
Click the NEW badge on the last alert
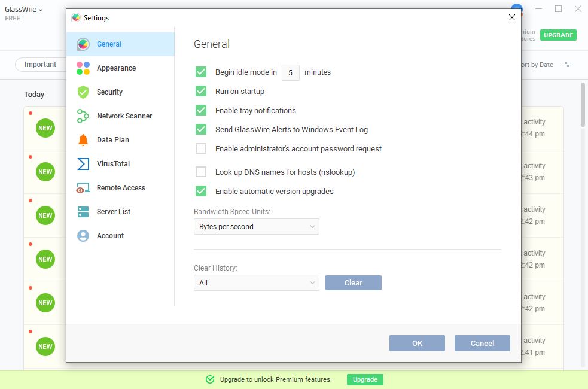[45, 347]
